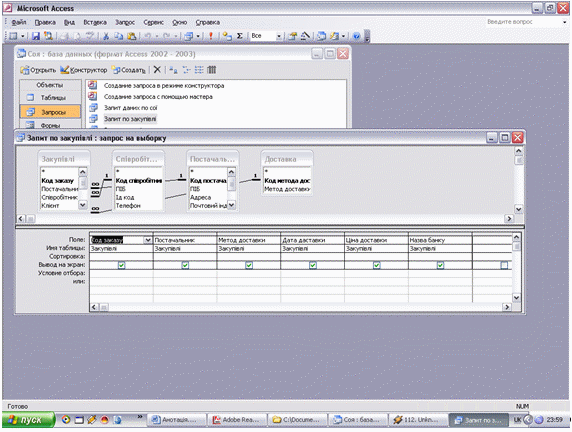Open the field dropdown for Код заказу
Screen dimensions: 572x432
click(x=148, y=240)
